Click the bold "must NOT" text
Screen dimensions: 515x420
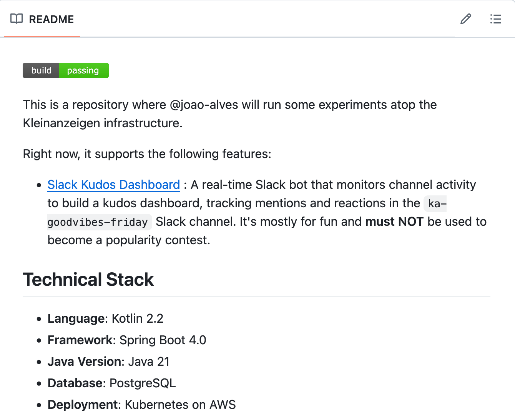point(394,222)
